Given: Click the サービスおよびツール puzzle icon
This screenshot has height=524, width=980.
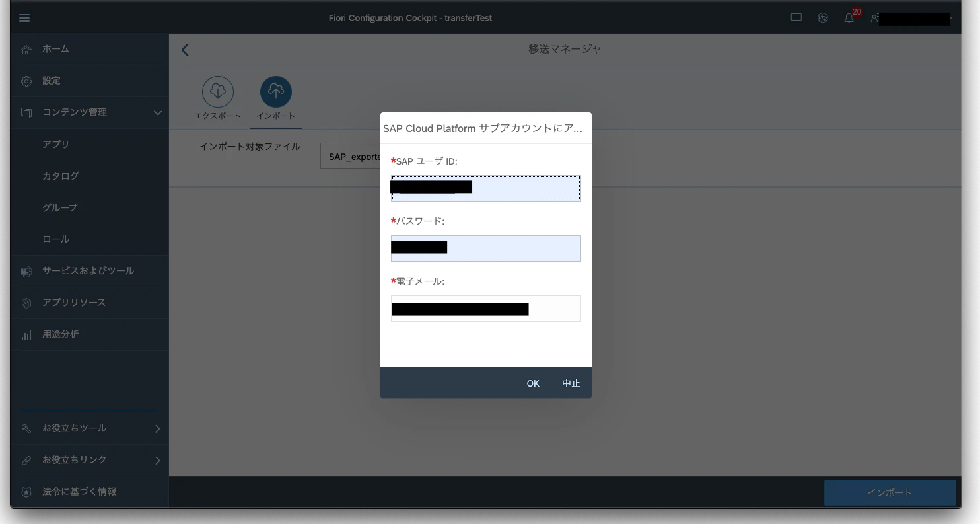Looking at the screenshot, I should click(26, 272).
